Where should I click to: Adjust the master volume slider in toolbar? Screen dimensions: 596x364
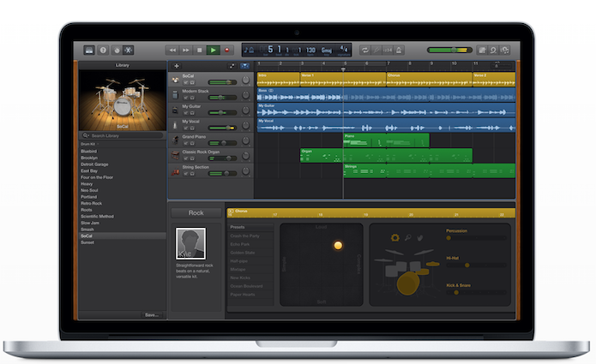tap(449, 50)
